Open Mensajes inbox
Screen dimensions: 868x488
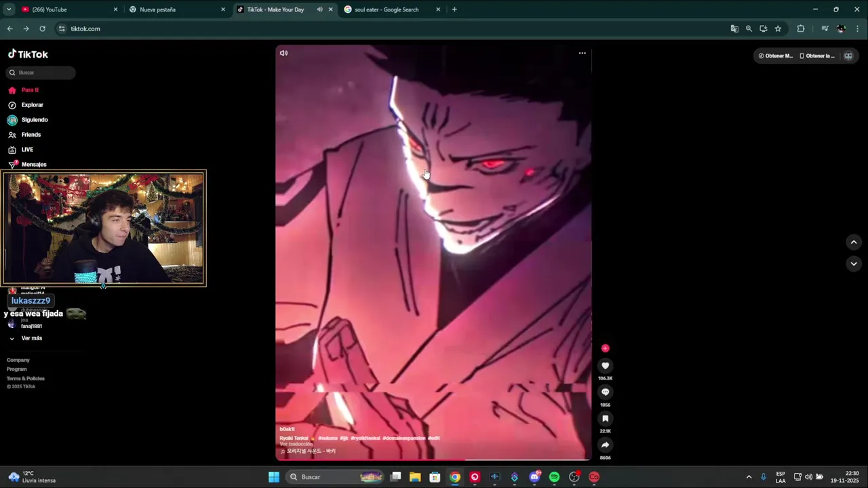pos(27,164)
